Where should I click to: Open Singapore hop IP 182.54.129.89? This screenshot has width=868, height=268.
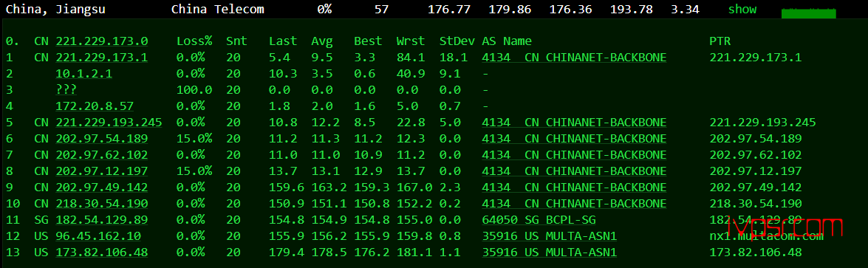[101, 220]
